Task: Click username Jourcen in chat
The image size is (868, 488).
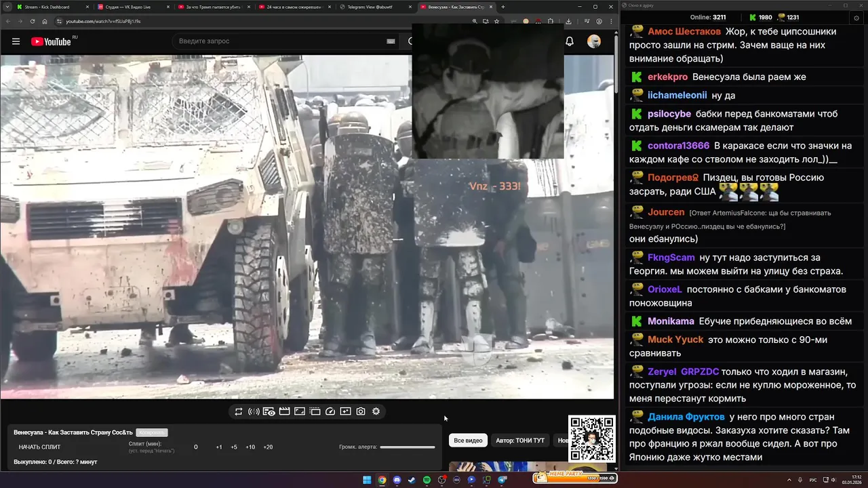Action: 665,212
